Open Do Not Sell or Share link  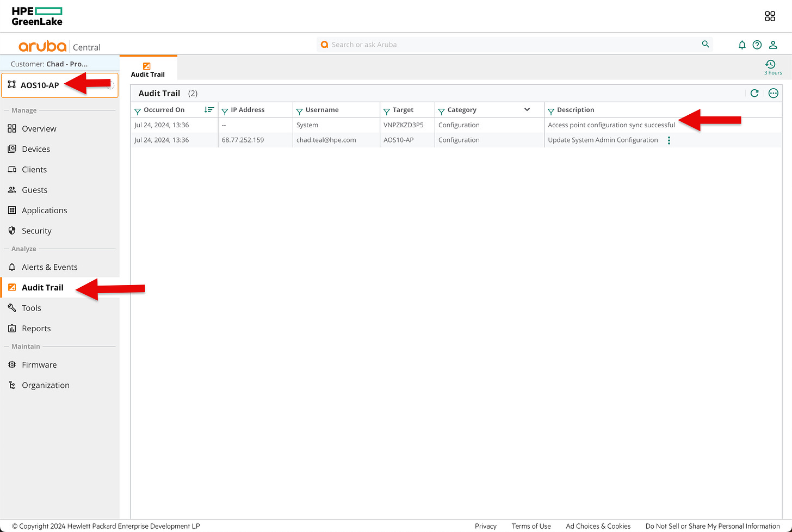point(711,526)
